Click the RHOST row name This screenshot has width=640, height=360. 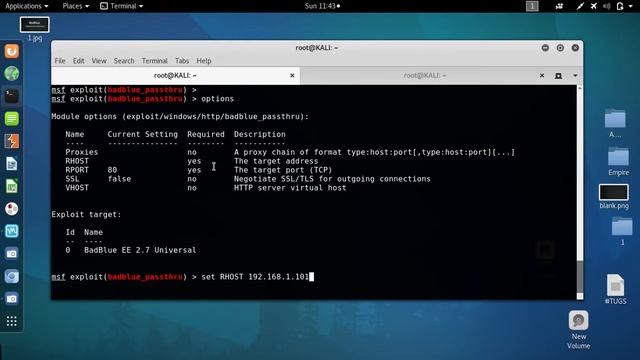(x=77, y=161)
